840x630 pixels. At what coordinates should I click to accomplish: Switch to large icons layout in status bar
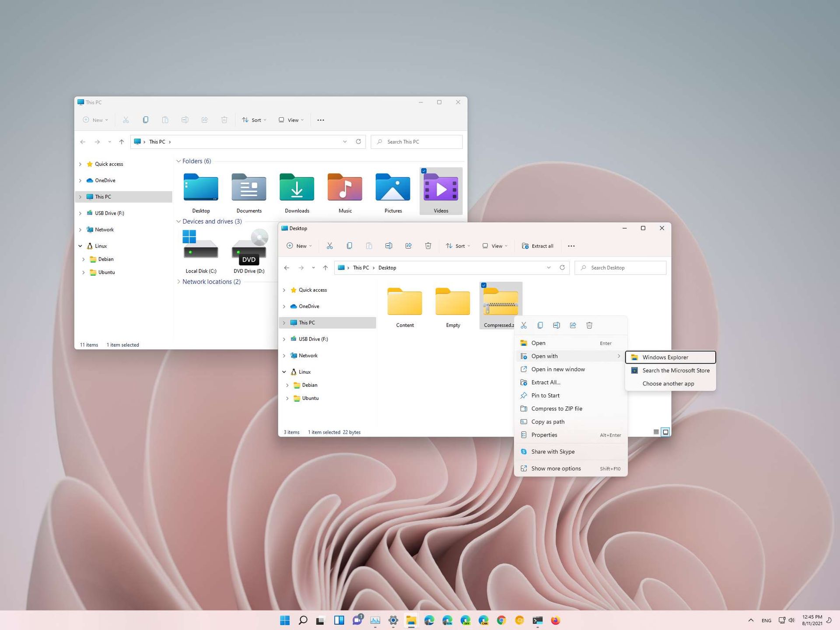point(665,432)
